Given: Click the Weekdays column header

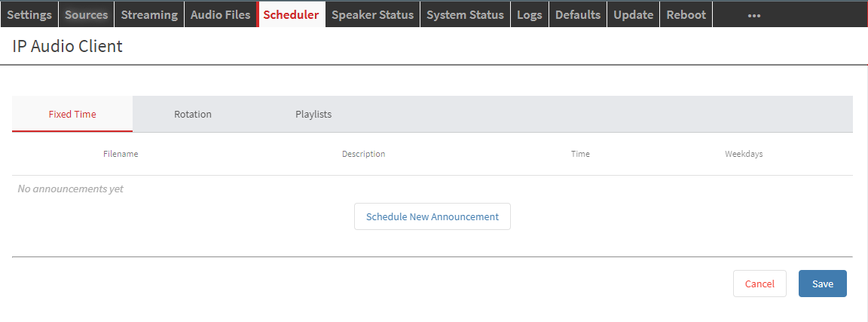Looking at the screenshot, I should click(x=744, y=154).
